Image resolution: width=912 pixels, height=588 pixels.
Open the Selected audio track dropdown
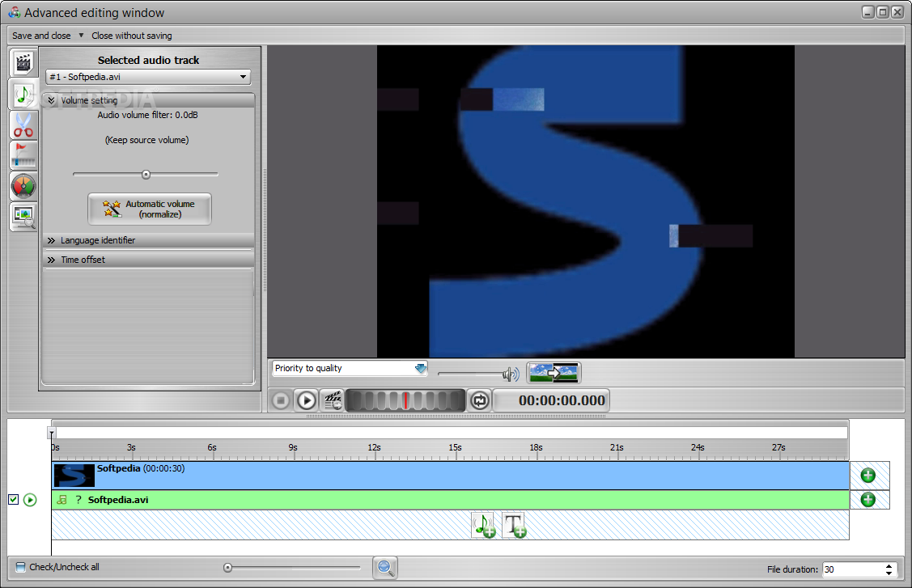[x=148, y=77]
